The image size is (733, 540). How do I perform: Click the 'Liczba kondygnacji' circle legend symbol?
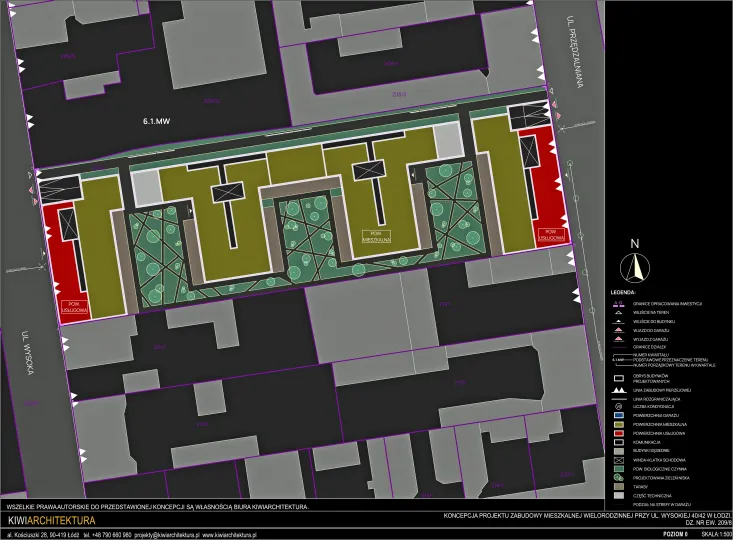click(618, 406)
